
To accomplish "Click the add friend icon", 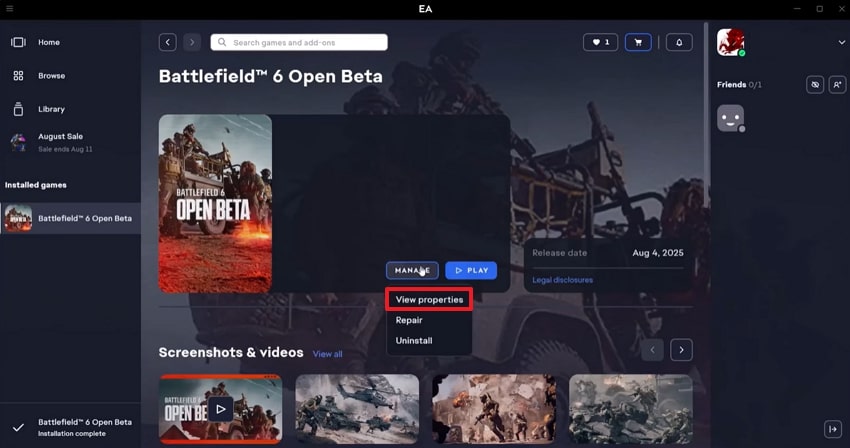I will coord(837,85).
